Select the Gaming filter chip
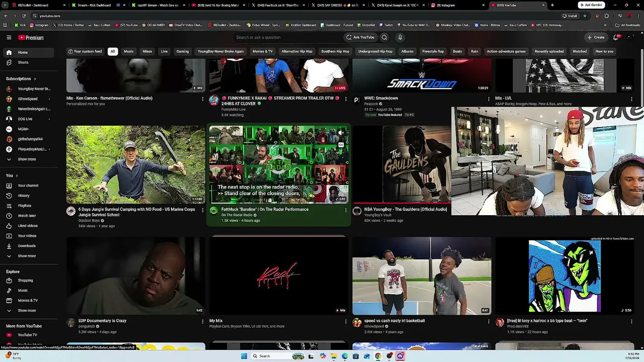Image resolution: width=644 pixels, height=362 pixels. 183,51
